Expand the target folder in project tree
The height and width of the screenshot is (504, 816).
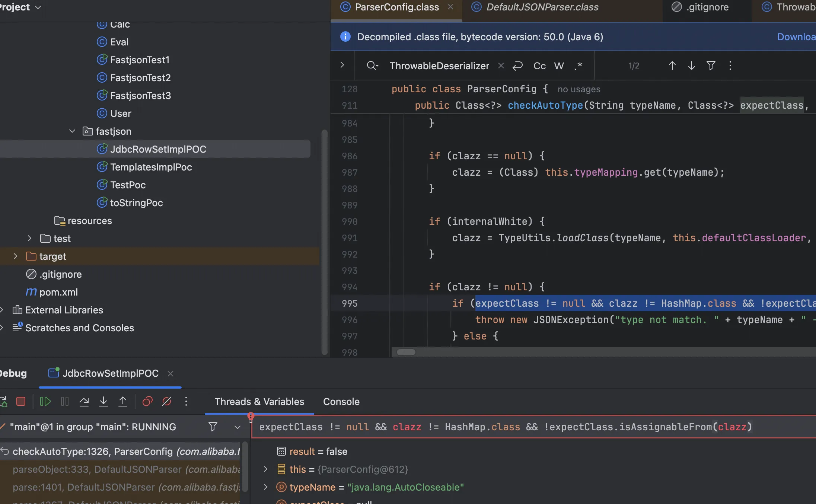(x=15, y=256)
